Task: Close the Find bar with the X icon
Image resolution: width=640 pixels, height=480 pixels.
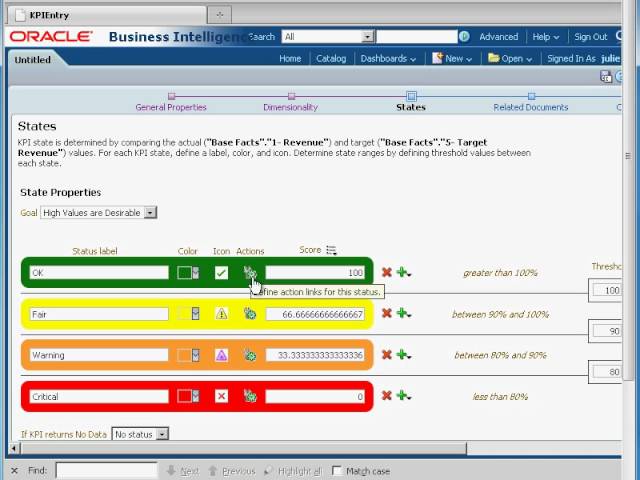Action: click(x=14, y=471)
